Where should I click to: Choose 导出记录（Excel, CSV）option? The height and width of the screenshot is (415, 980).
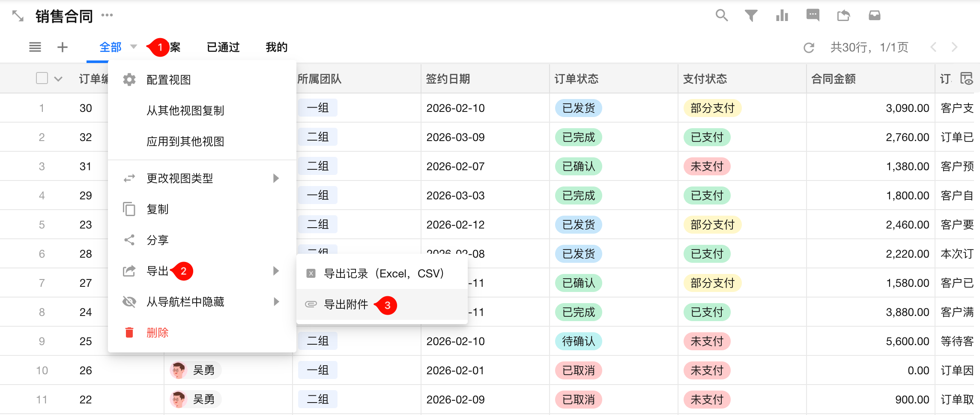click(384, 274)
